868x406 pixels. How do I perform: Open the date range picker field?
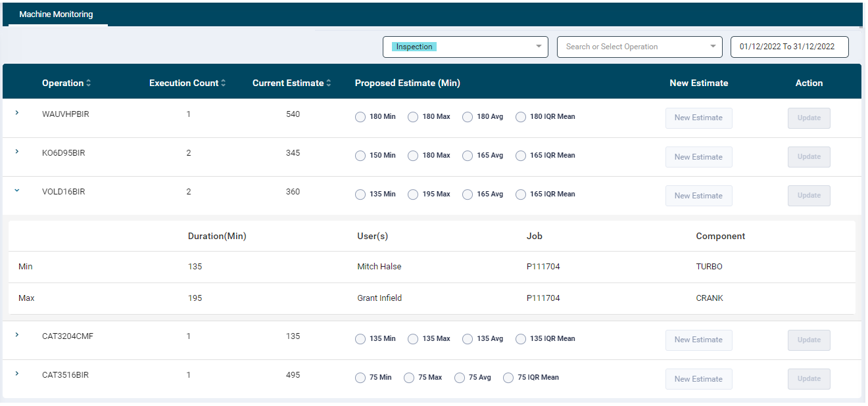coord(789,47)
